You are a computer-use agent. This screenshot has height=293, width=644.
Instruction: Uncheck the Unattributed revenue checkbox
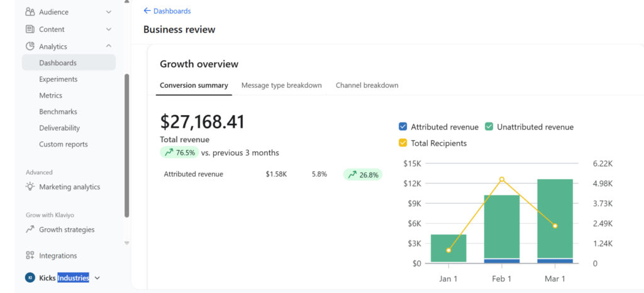pyautogui.click(x=489, y=127)
